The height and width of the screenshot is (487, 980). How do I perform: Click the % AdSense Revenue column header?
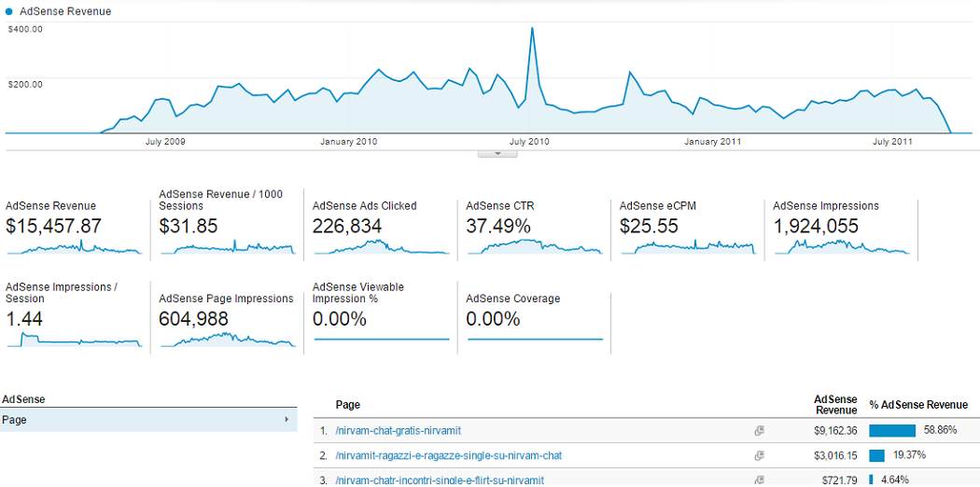pos(918,405)
